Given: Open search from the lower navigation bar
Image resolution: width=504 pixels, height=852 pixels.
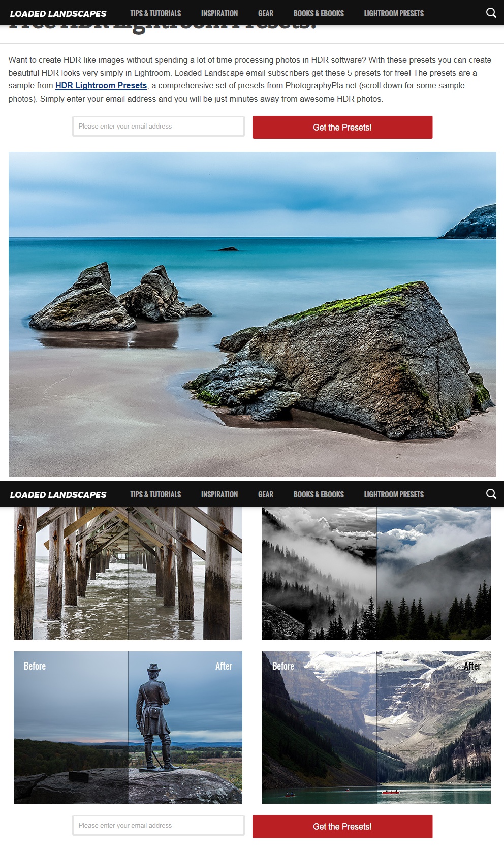Looking at the screenshot, I should click(x=491, y=494).
